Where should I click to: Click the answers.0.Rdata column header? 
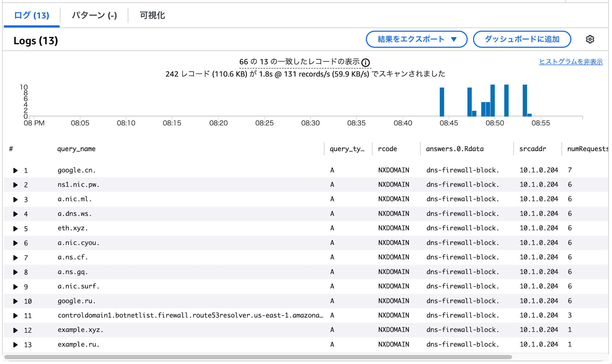tap(455, 149)
